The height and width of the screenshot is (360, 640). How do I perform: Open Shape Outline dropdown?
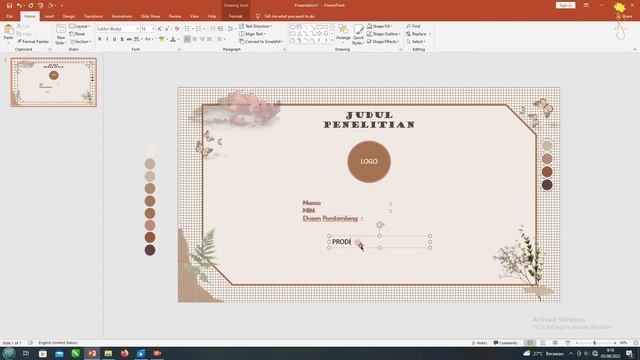click(383, 34)
